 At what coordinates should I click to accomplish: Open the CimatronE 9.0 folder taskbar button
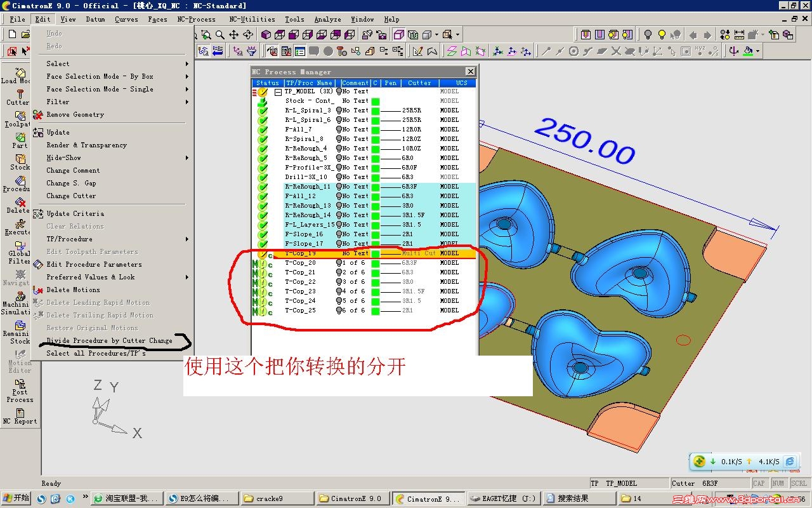(351, 498)
